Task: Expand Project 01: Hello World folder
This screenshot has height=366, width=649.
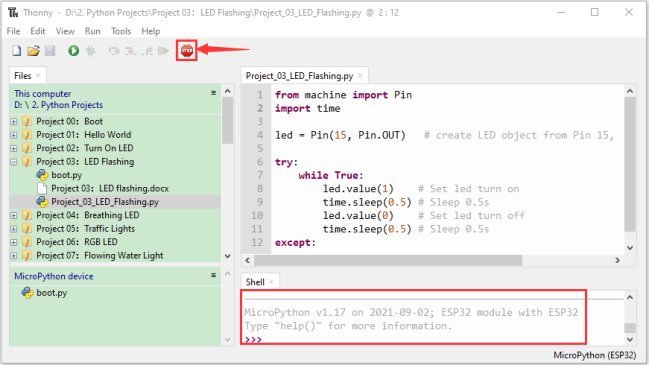Action: [14, 135]
